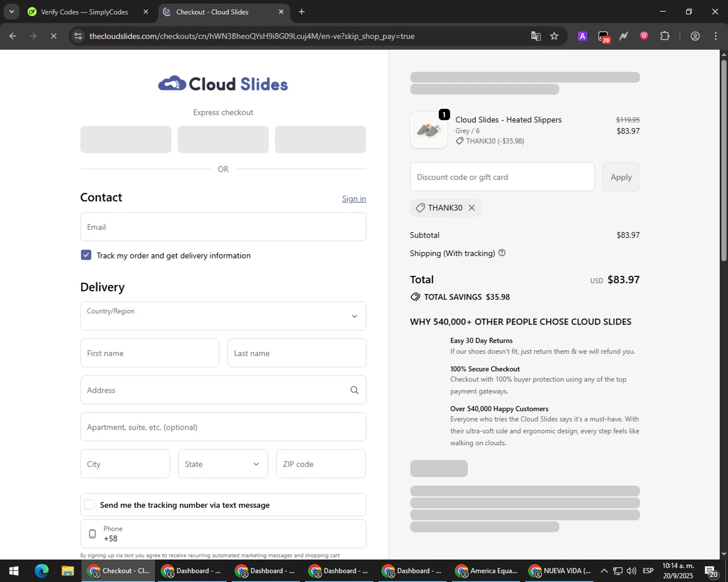Switch to Verify Codes — SimplyCodes tab
The width and height of the screenshot is (728, 582).
(x=84, y=12)
